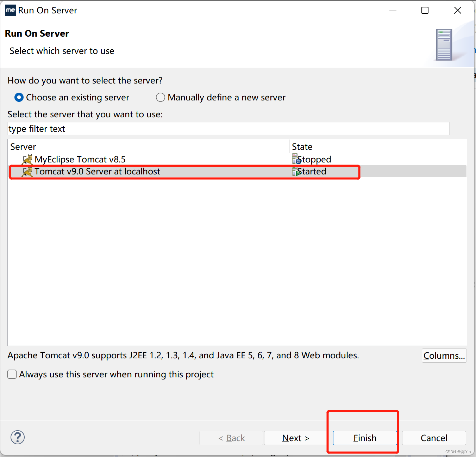Close the Run On Server window
The width and height of the screenshot is (476, 457).
pos(458,10)
